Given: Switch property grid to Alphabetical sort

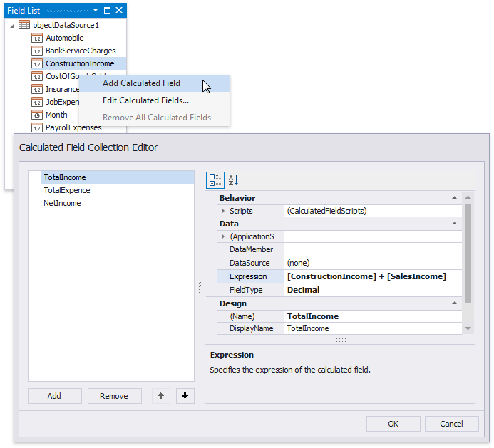Looking at the screenshot, I should pos(233,179).
